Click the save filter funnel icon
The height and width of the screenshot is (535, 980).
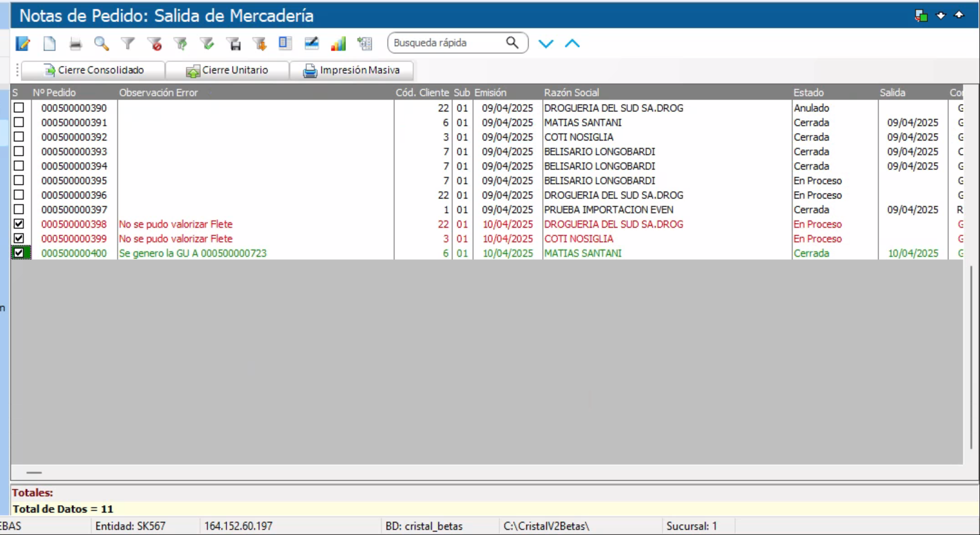pos(234,44)
